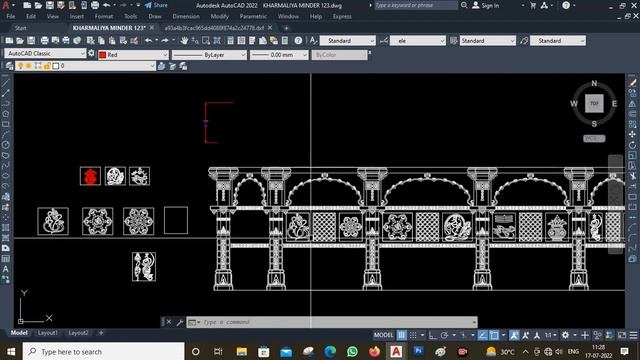Select the Move tool in Modify toolbar
This screenshot has width=640, height=360.
click(x=633, y=134)
